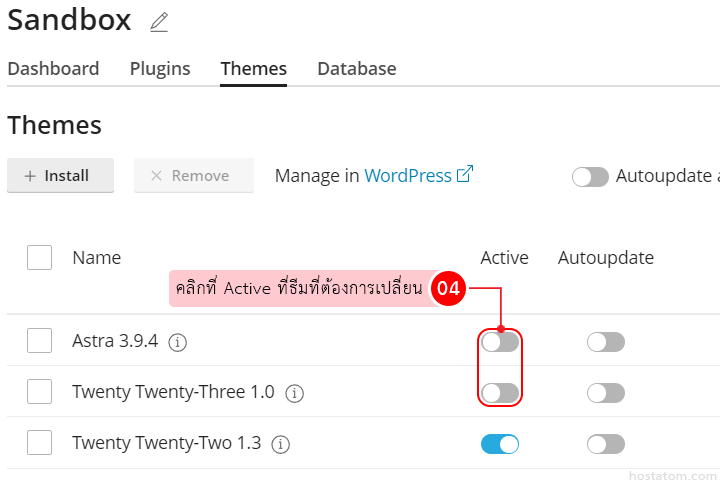
Task: Select the Twenty Twenty-Three row checkbox
Action: (x=40, y=392)
